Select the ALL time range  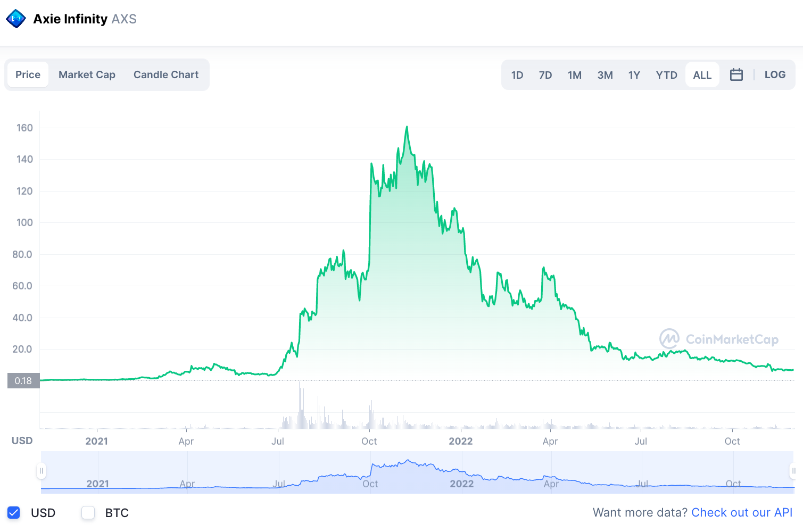(702, 75)
